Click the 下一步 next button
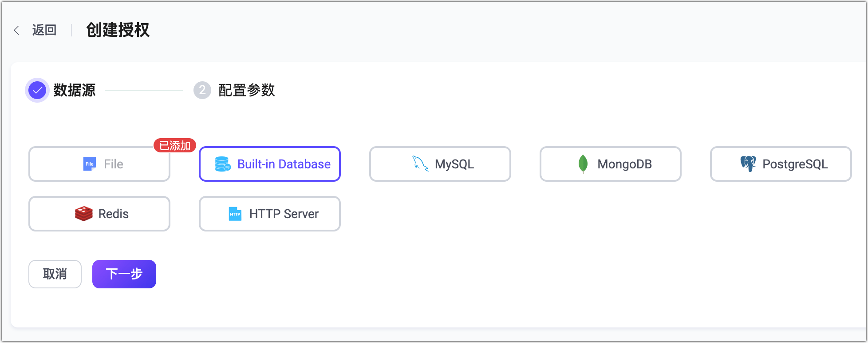The width and height of the screenshot is (868, 343). tap(124, 274)
